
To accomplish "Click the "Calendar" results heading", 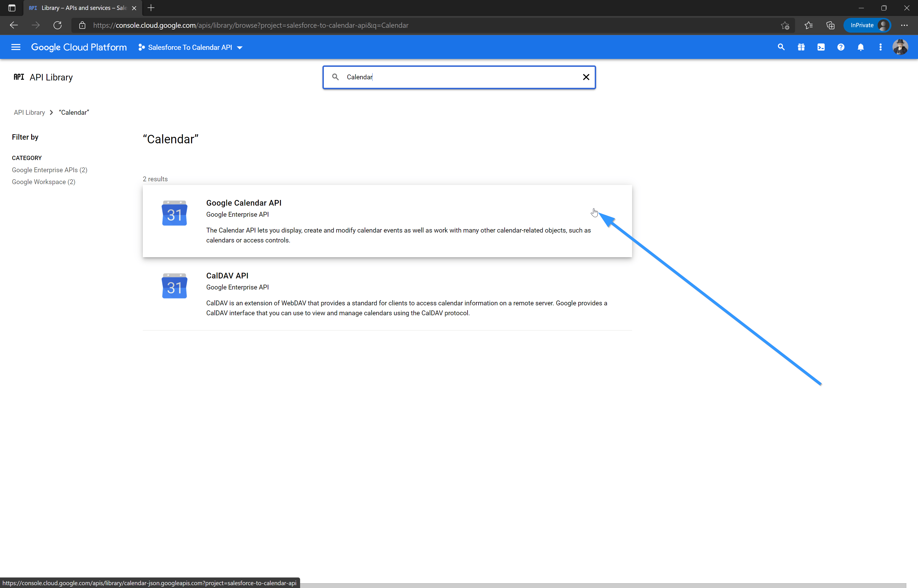I will (171, 139).
